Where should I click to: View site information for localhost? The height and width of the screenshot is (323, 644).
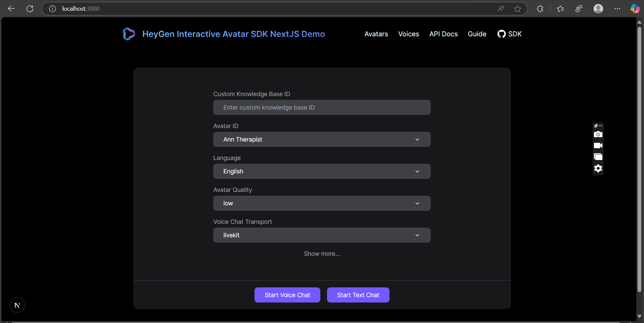click(x=52, y=9)
